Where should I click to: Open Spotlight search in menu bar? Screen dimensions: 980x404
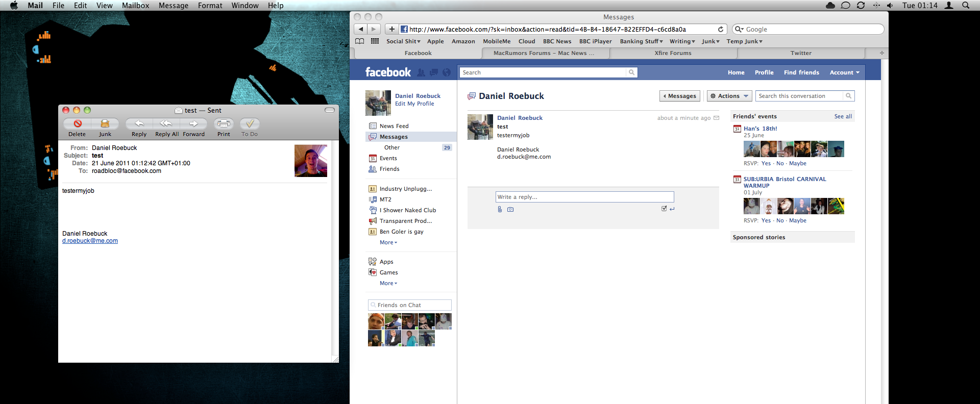click(x=966, y=5)
